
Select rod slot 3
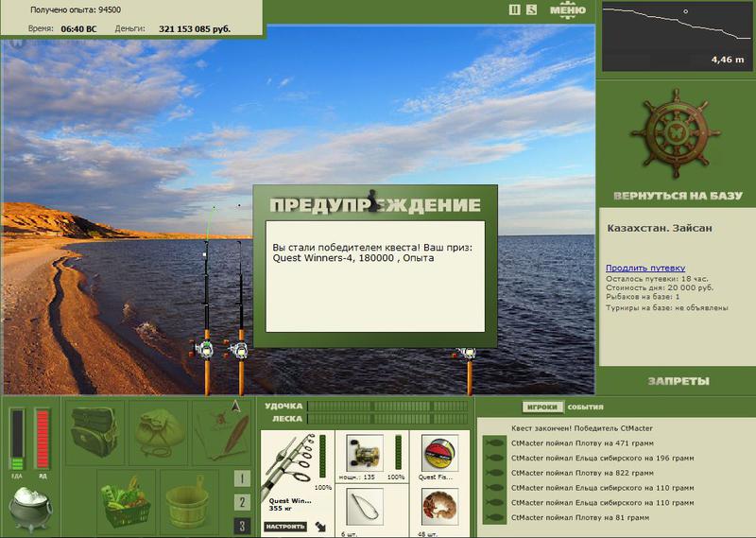click(x=242, y=526)
